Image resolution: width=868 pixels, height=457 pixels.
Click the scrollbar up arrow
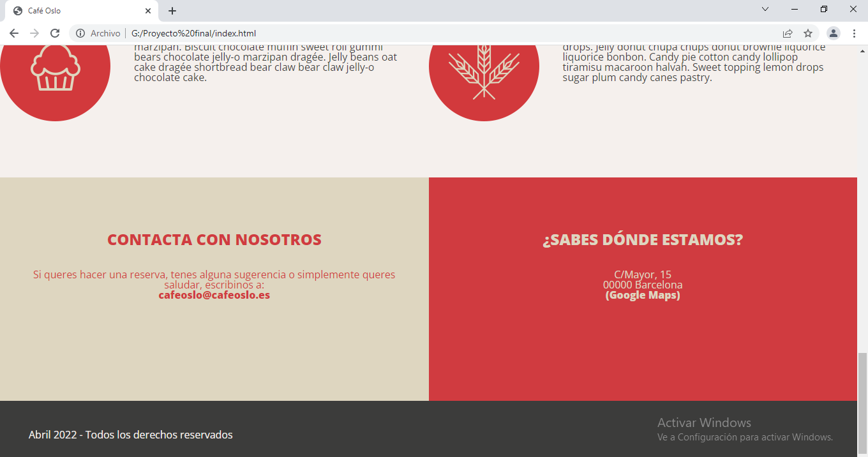pyautogui.click(x=862, y=51)
